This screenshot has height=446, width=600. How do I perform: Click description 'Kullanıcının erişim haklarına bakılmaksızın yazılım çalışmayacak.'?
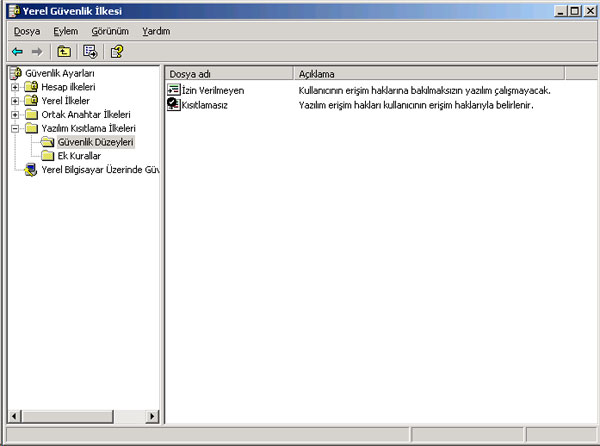pos(424,90)
